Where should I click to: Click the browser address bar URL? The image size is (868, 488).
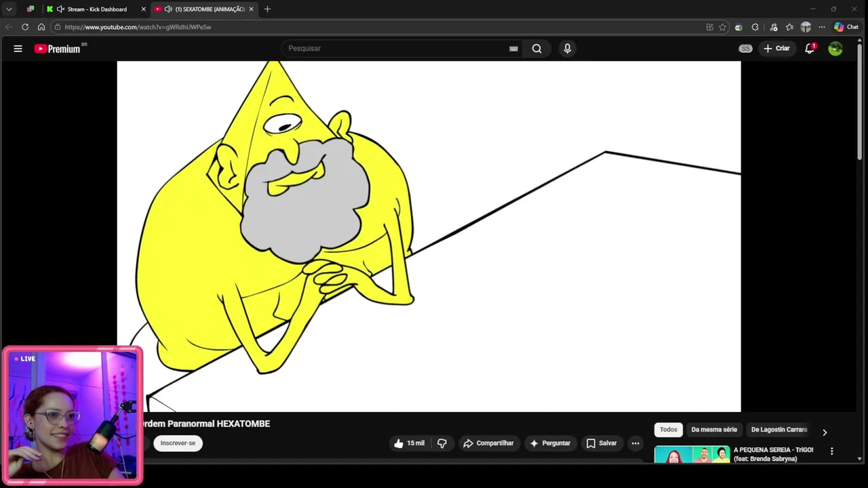click(x=138, y=27)
